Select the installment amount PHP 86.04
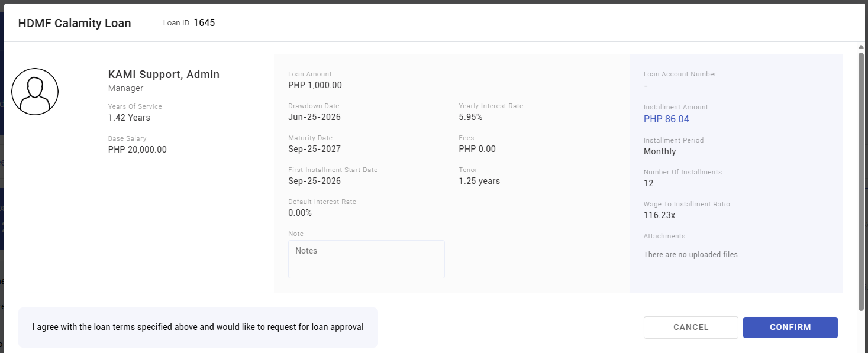Image resolution: width=868 pixels, height=353 pixels. [x=666, y=119]
